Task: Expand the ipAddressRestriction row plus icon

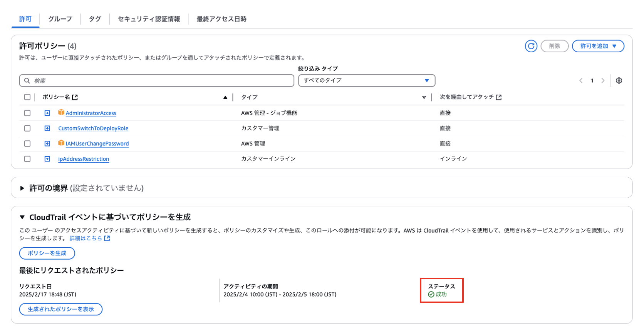Action: [47, 159]
